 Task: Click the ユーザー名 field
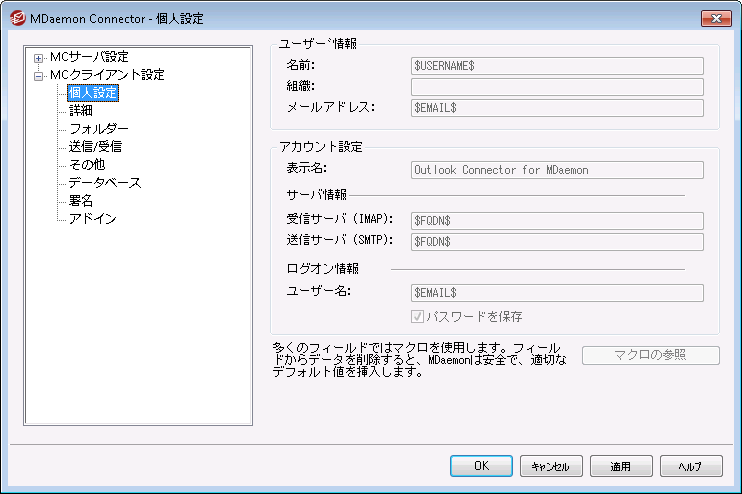pos(557,293)
